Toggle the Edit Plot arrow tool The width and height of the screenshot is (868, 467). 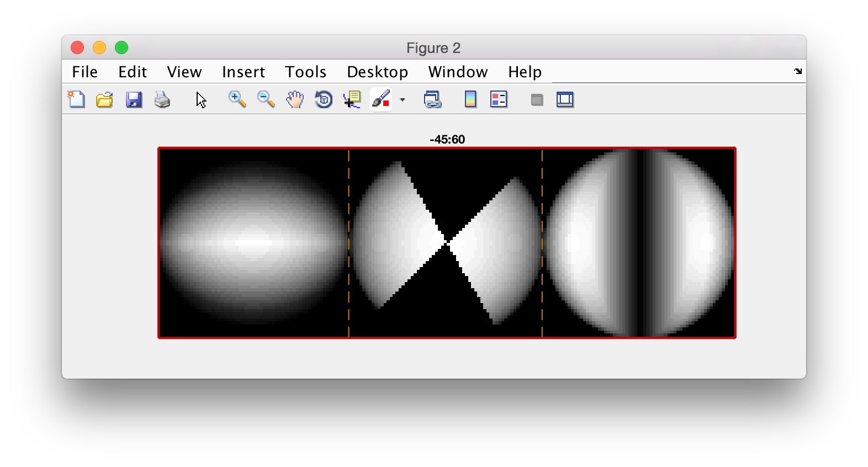coord(201,100)
